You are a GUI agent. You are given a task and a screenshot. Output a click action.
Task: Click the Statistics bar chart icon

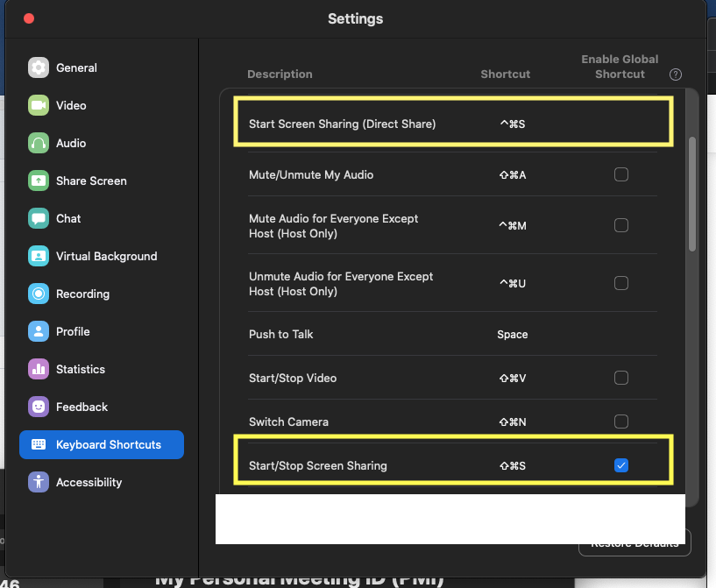[39, 369]
